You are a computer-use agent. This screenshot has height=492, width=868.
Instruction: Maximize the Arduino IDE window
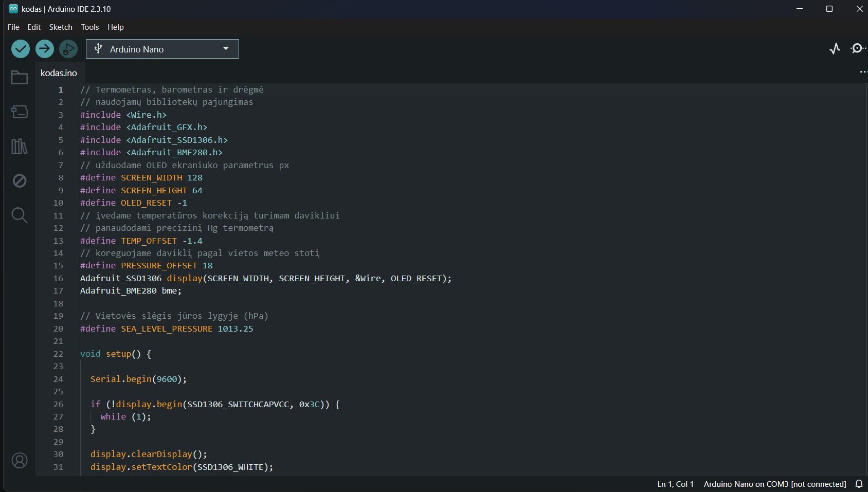tap(829, 9)
